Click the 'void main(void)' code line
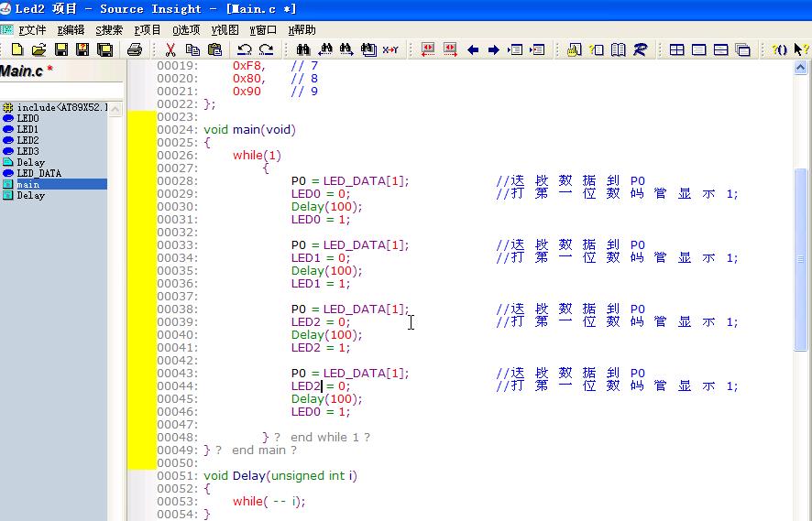Viewport: 812px width, 521px height. [x=249, y=129]
